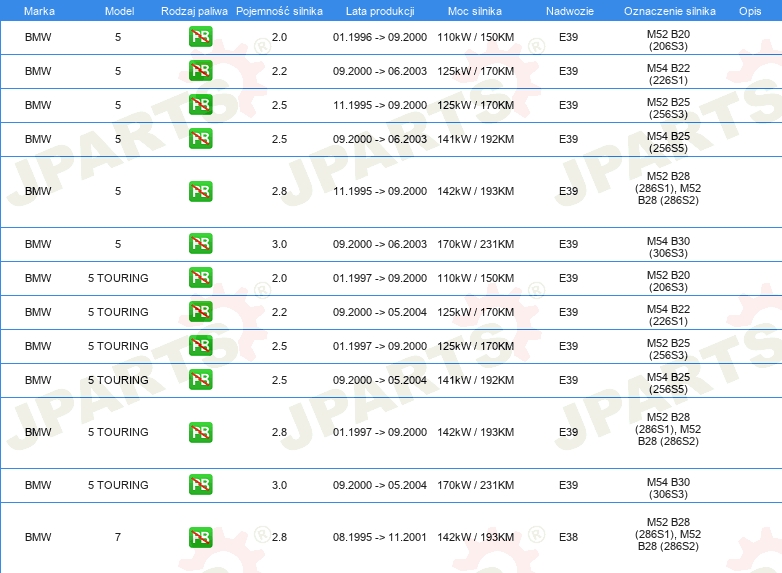
Task: Click fuel icon for 5 TOURING 2.5 125kW row
Action: click(x=200, y=346)
